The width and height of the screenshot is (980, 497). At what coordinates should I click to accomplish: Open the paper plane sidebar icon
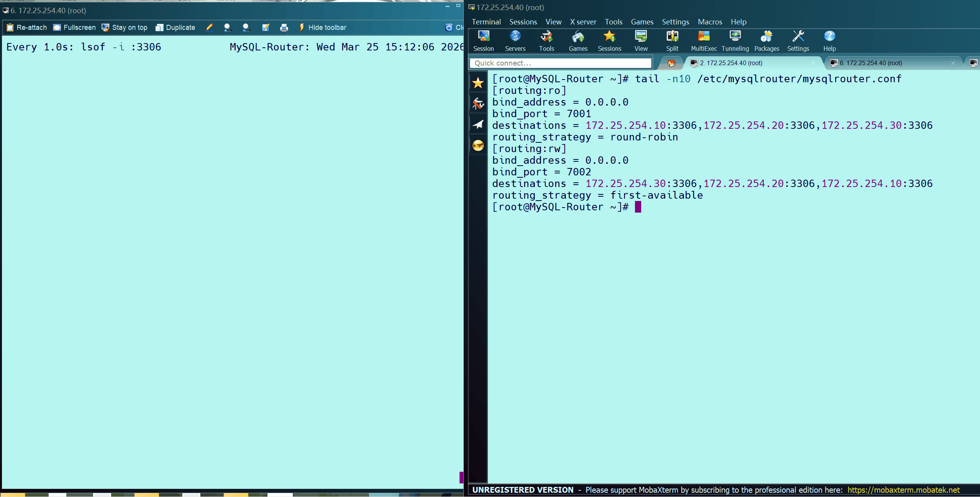(x=478, y=124)
